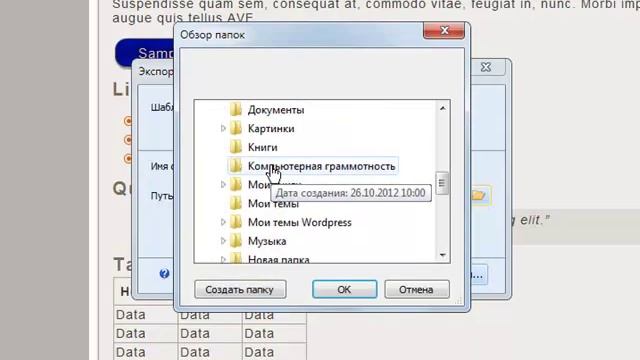Screen dimensions: 640x360
Task: Expand the Новая папка folder
Action: (223, 259)
